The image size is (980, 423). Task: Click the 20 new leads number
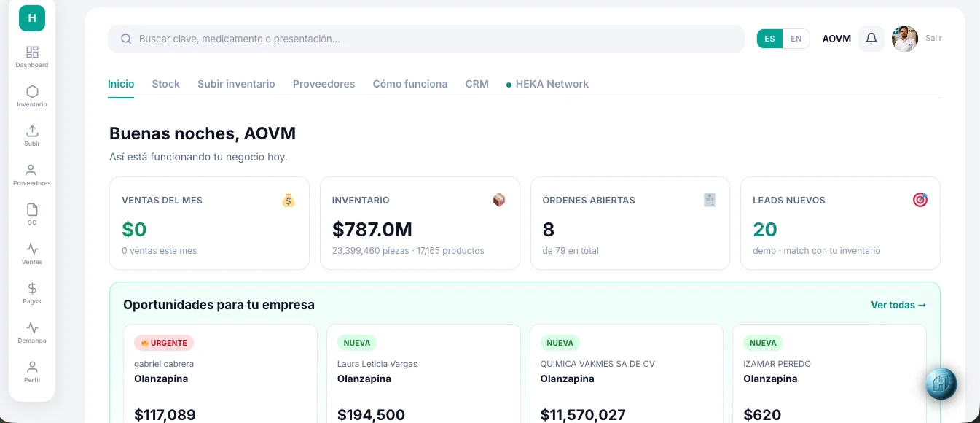pyautogui.click(x=765, y=230)
